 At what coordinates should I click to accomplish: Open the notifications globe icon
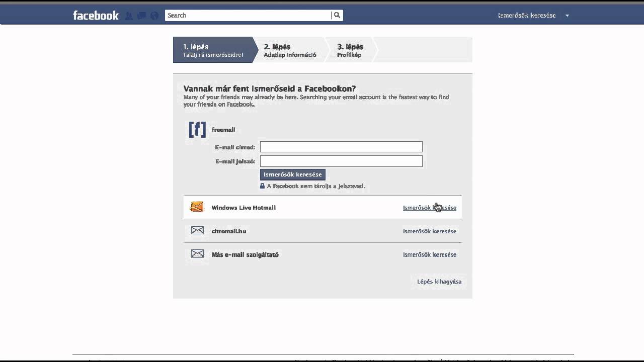pyautogui.click(x=154, y=16)
